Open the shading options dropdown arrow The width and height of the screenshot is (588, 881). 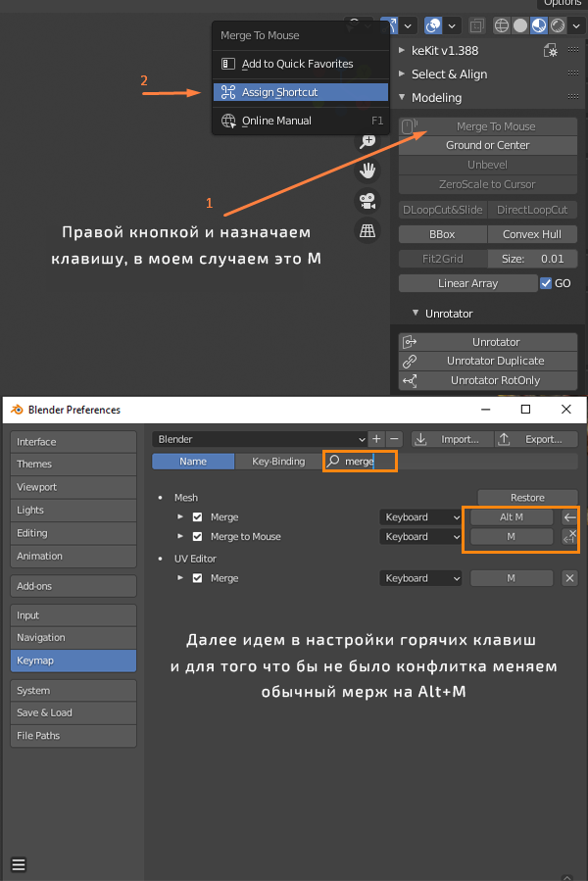pyautogui.click(x=576, y=25)
